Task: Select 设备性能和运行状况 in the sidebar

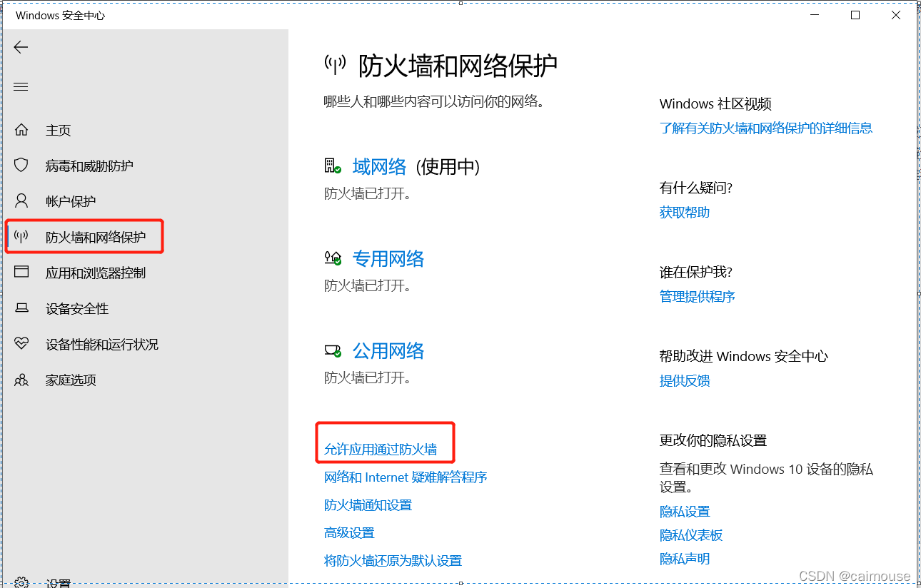Action: tap(102, 344)
